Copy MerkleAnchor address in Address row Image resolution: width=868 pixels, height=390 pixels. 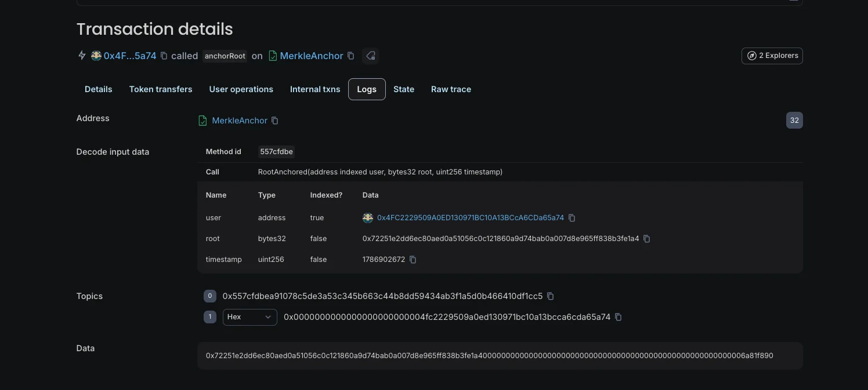click(x=275, y=121)
